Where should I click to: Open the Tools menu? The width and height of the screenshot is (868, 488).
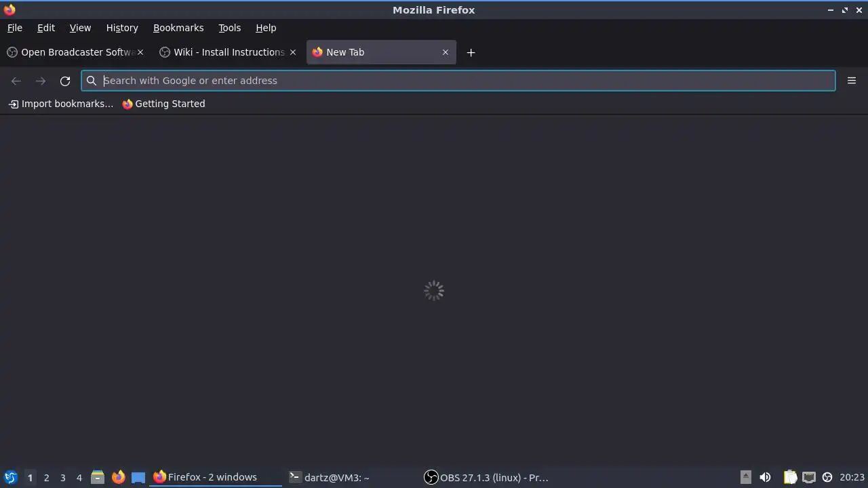click(229, 28)
